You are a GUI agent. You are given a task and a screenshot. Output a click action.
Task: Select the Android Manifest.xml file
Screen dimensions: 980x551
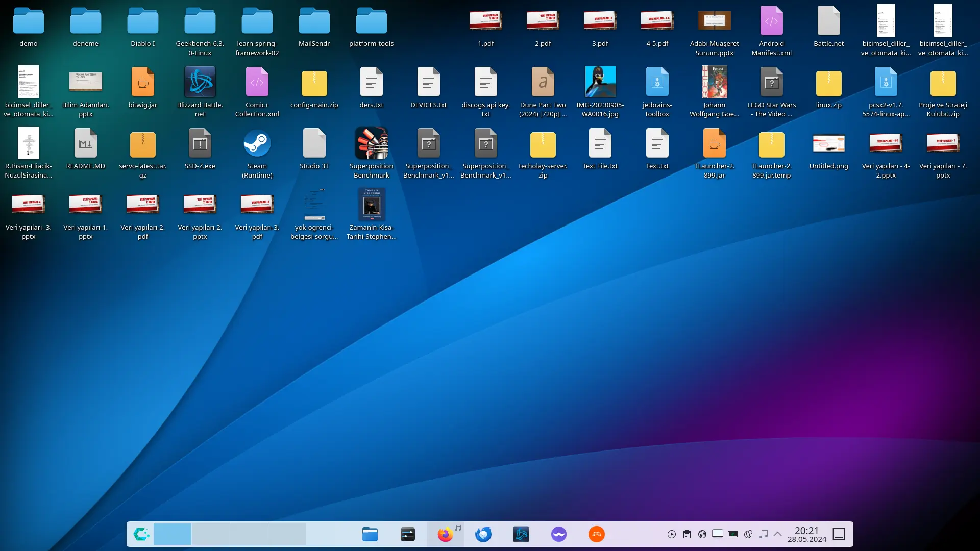coord(772,32)
